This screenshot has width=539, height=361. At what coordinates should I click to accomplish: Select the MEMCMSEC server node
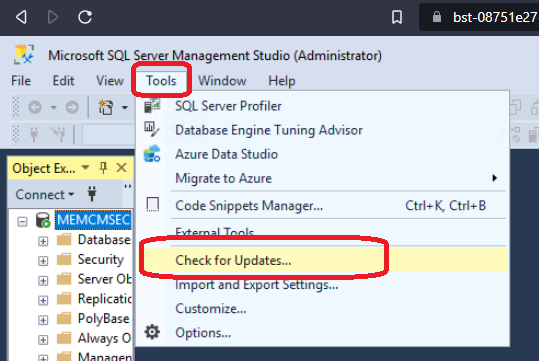point(94,220)
